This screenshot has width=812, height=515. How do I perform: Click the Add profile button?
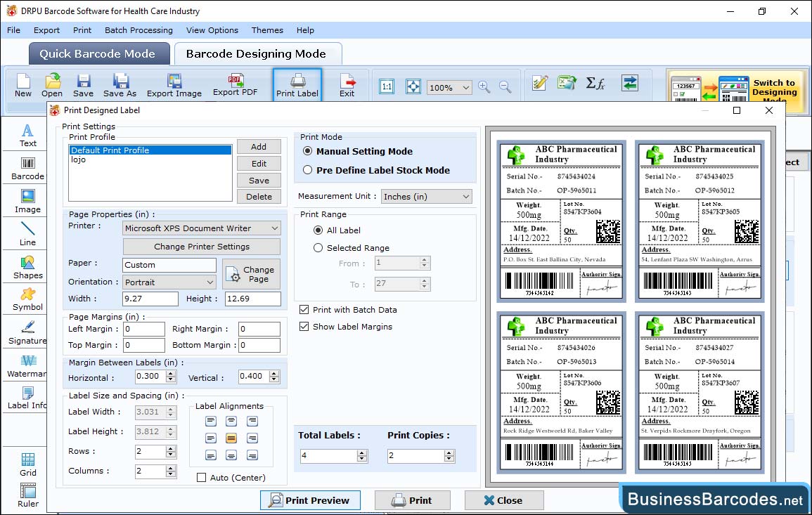point(259,147)
